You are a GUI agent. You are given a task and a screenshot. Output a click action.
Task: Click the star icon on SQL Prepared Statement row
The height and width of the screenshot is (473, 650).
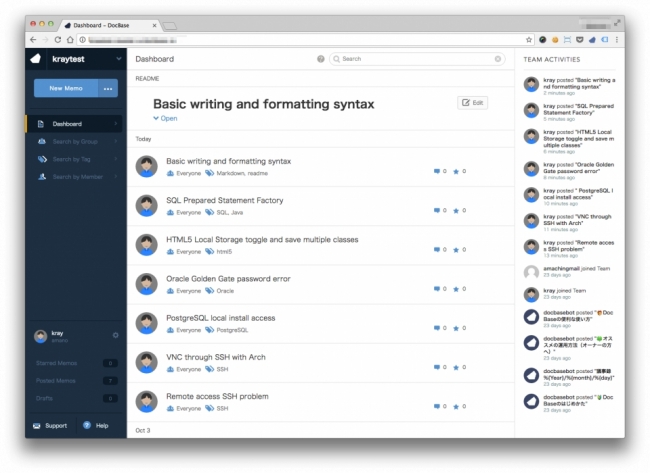tap(456, 211)
